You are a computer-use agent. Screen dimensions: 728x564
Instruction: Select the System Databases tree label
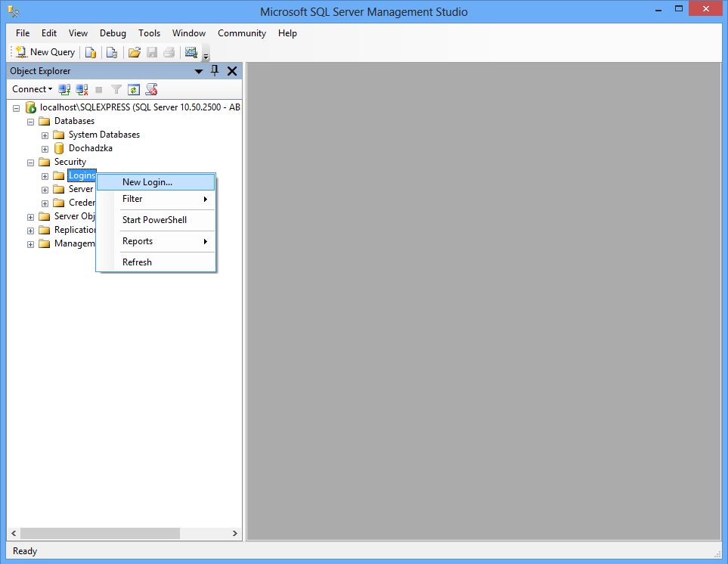(104, 135)
